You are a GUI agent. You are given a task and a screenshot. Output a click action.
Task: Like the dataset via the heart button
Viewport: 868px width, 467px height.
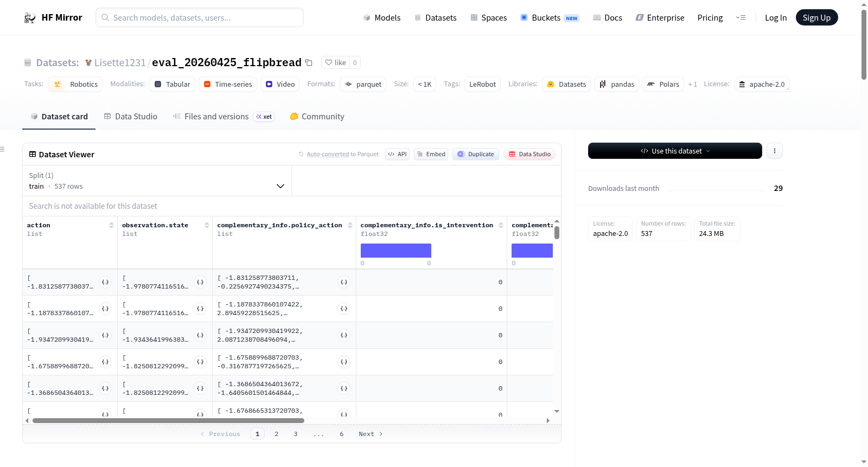click(x=335, y=62)
